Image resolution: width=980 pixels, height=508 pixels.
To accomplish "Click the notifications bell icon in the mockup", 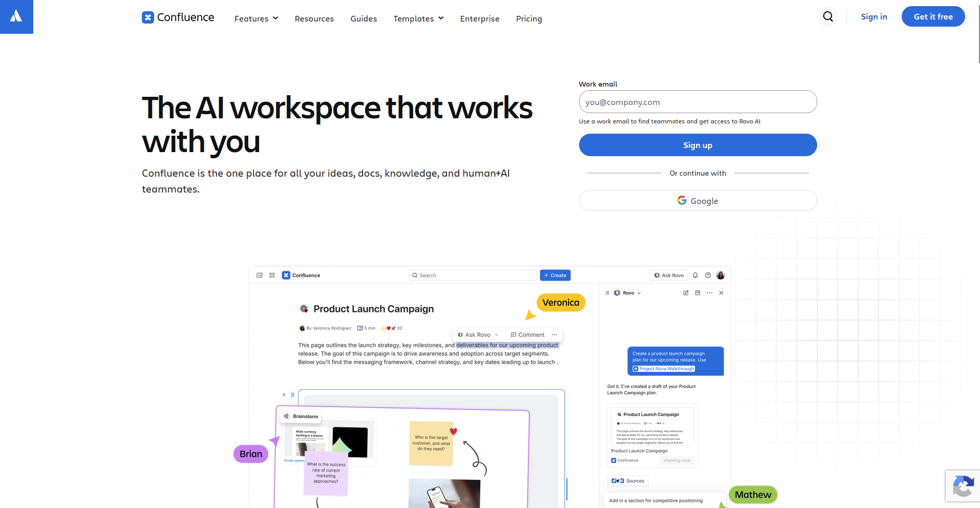I will click(695, 276).
